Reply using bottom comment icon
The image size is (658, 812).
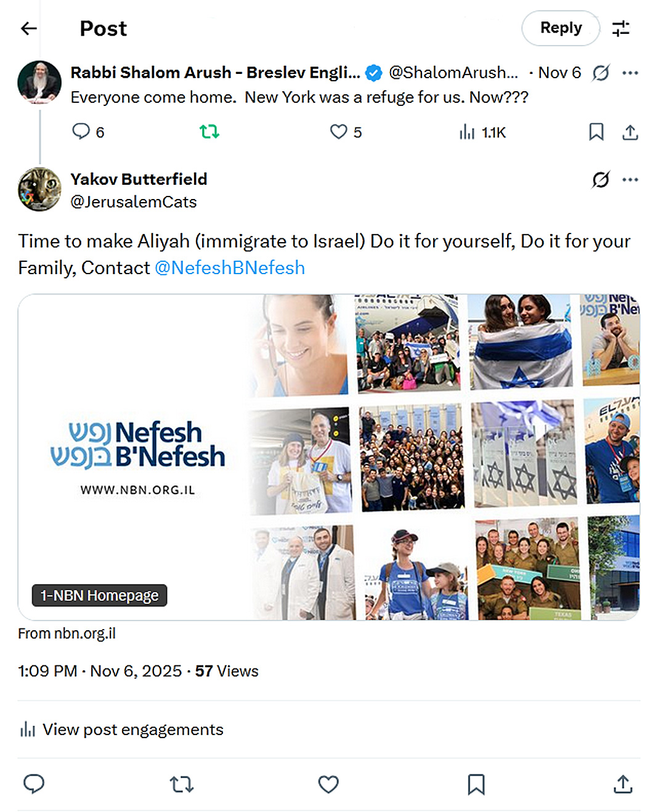34,784
